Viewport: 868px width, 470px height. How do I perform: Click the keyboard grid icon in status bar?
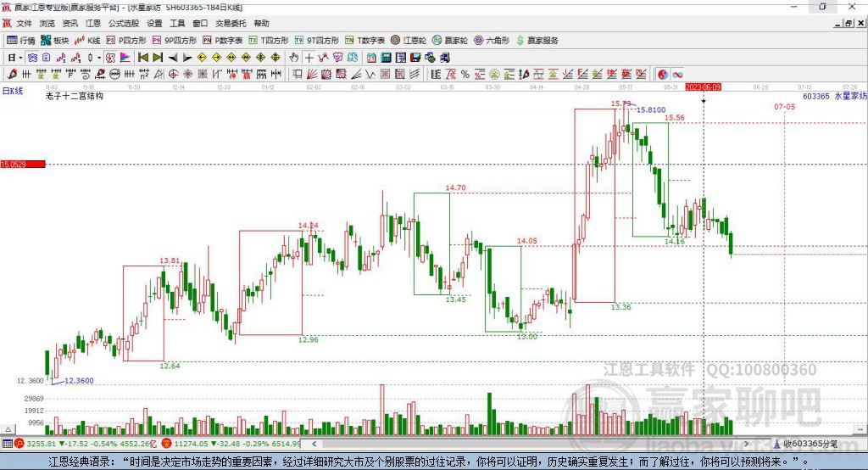[7, 444]
